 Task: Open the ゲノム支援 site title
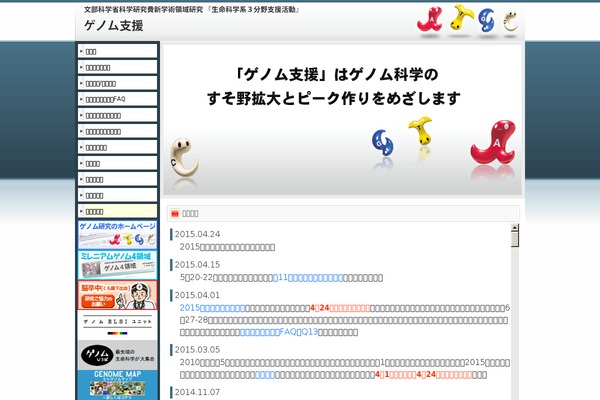pos(114,26)
